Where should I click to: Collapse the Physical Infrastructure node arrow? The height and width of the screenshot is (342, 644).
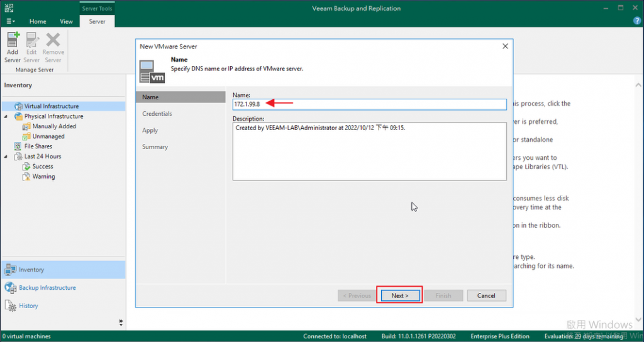click(6, 116)
